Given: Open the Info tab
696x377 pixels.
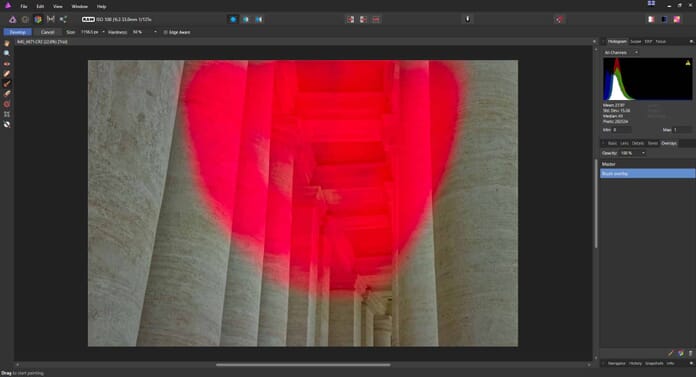Looking at the screenshot, I should pyautogui.click(x=670, y=363).
